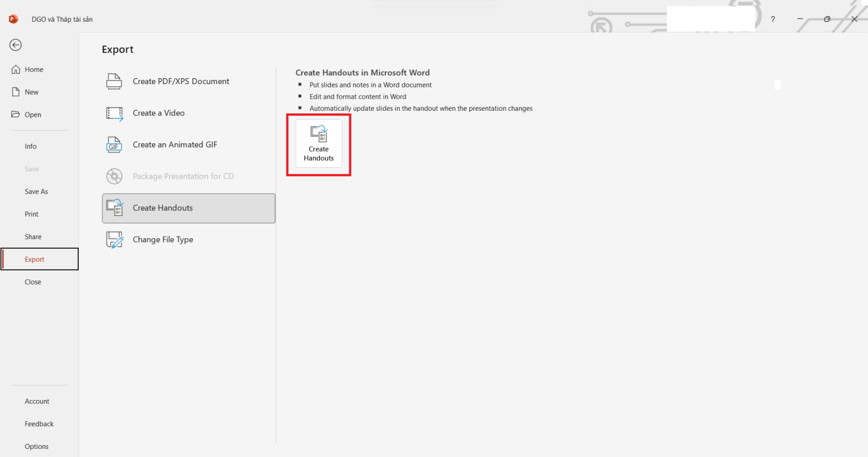Click the PowerPoint logo in title bar
This screenshot has height=457, width=868.
point(14,19)
